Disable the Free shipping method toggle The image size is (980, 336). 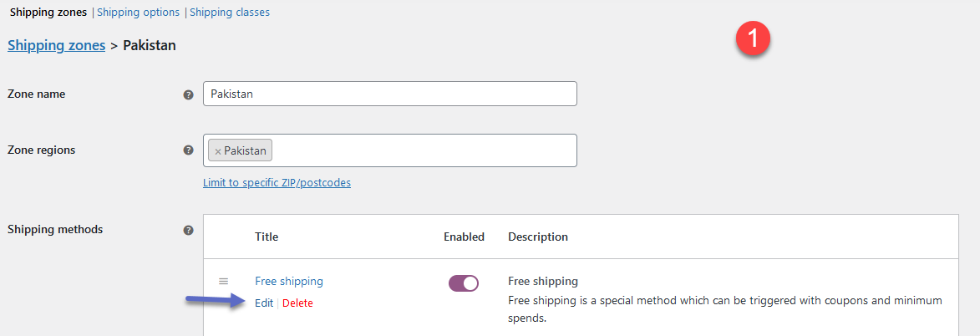[464, 283]
